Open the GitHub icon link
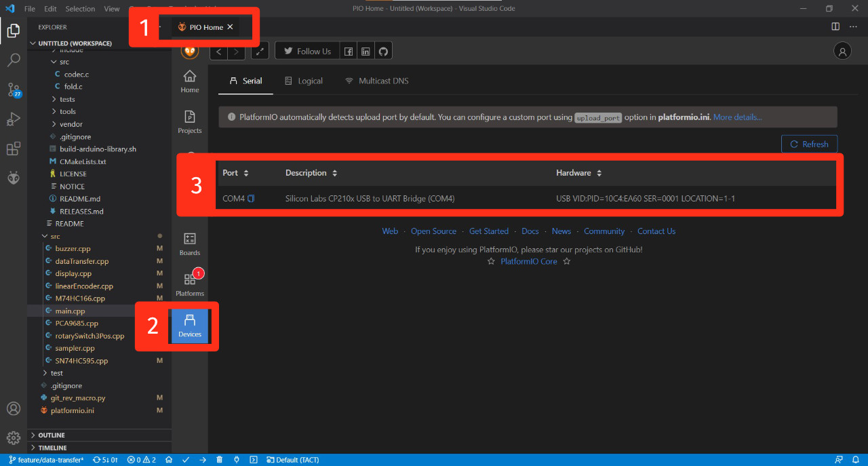The width and height of the screenshot is (868, 466). click(383, 52)
